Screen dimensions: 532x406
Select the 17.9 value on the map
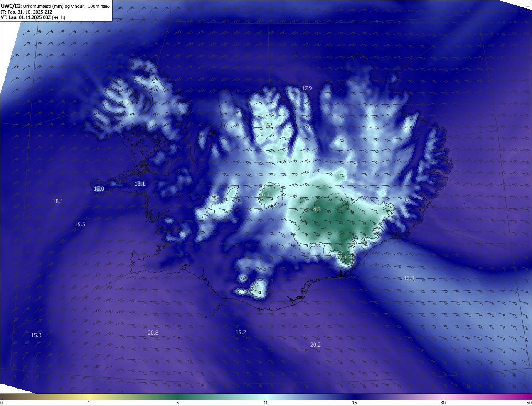point(307,88)
